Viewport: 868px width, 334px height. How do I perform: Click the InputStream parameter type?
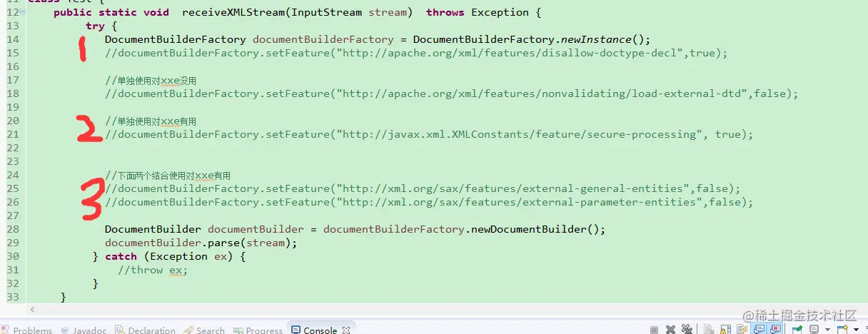click(326, 12)
